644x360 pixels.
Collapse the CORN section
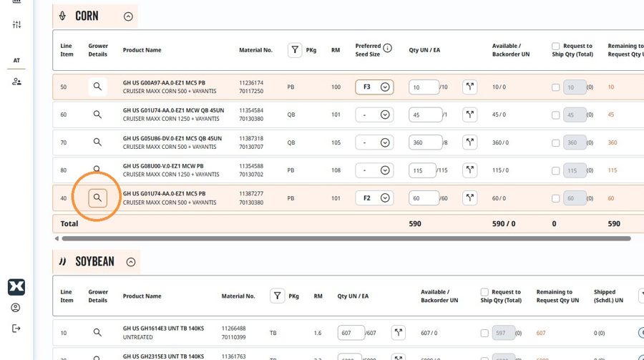coord(128,16)
